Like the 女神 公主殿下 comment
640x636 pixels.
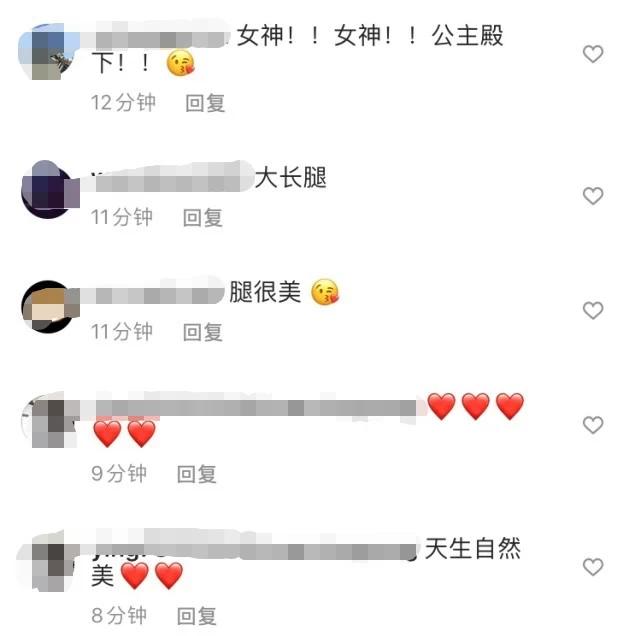[593, 54]
